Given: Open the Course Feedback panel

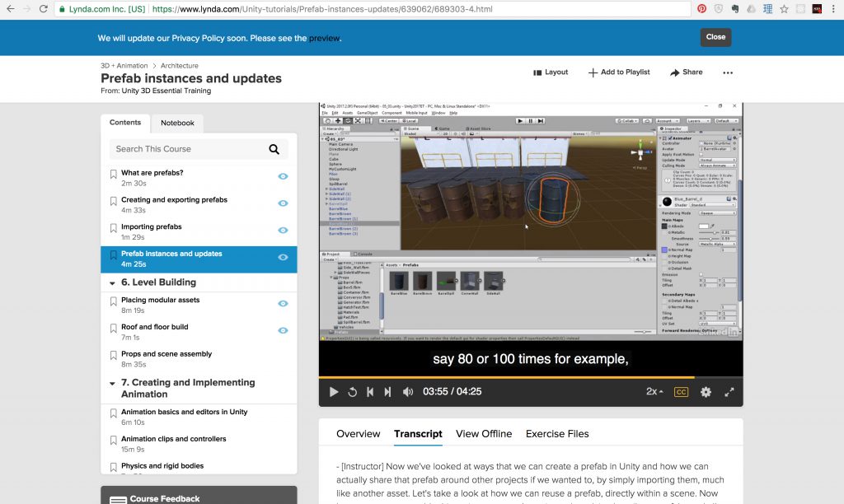Looking at the screenshot, I should (199, 497).
